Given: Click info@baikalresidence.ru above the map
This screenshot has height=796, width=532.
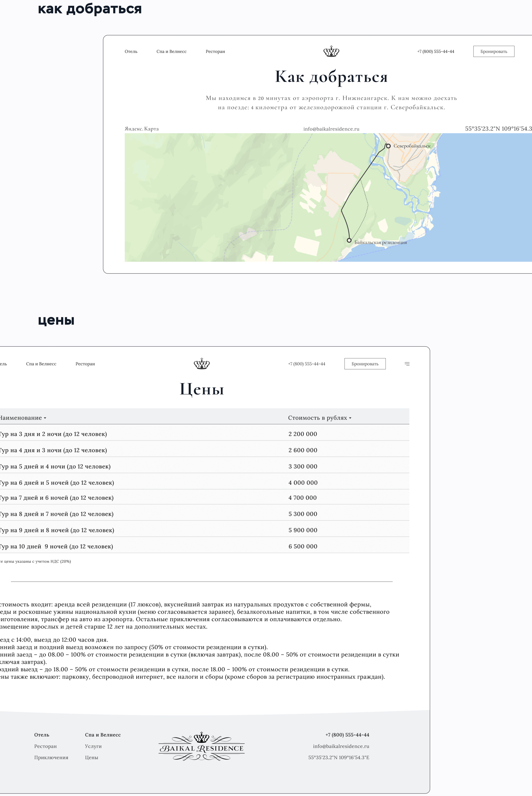Looking at the screenshot, I should 331,129.
